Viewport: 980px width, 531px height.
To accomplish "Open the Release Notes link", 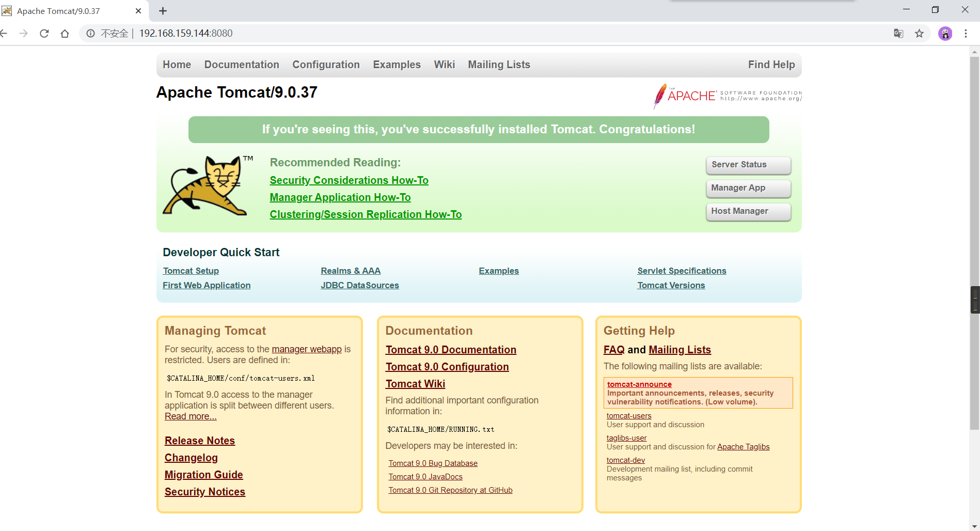I will [x=200, y=441].
